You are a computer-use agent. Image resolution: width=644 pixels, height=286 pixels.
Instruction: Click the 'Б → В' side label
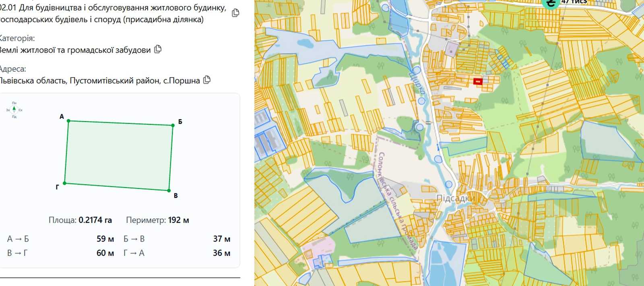coord(134,239)
